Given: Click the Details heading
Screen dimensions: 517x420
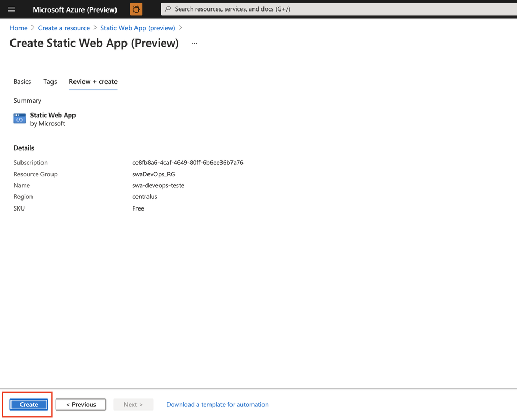Looking at the screenshot, I should pos(24,148).
